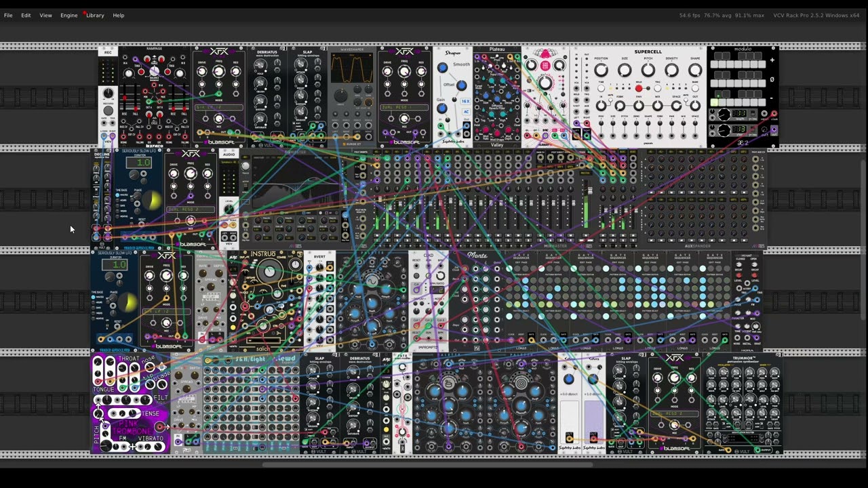Click FREQ knob on XFX beside Rampage
The height and width of the screenshot is (488, 868).
pos(218,70)
